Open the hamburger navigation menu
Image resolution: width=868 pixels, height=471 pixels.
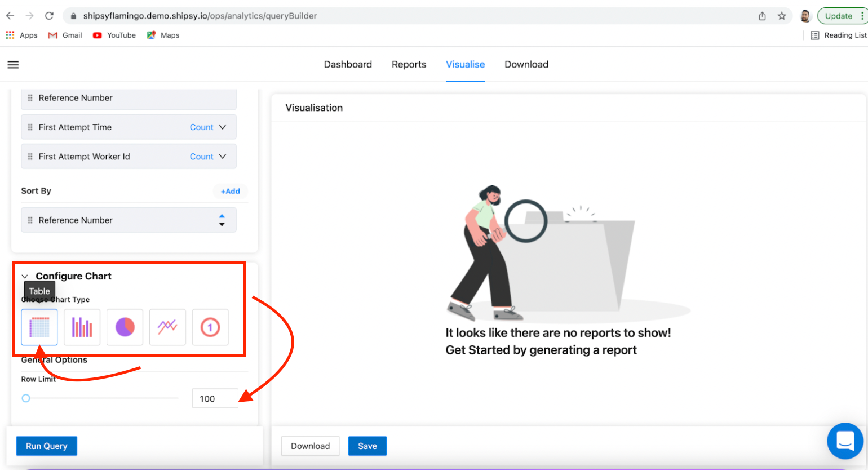click(x=13, y=65)
